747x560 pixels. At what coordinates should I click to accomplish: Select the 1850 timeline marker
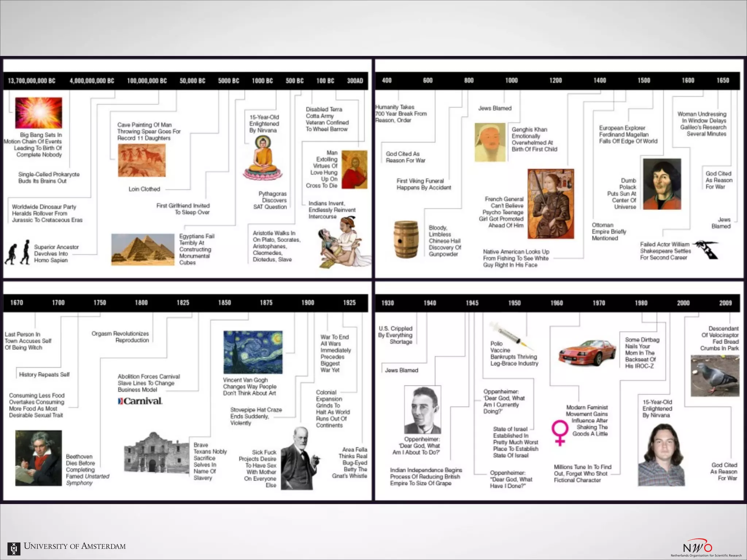tap(224, 303)
